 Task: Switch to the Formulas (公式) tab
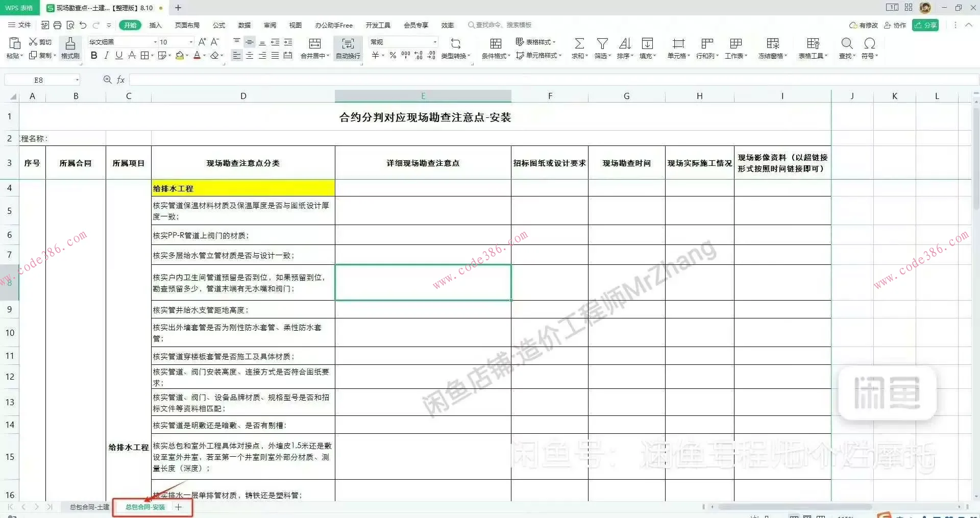tap(219, 25)
